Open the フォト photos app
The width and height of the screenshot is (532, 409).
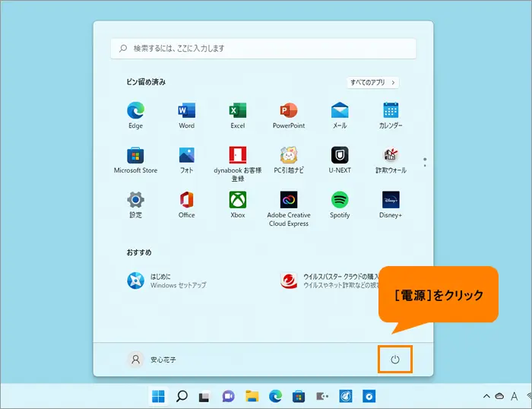187,160
